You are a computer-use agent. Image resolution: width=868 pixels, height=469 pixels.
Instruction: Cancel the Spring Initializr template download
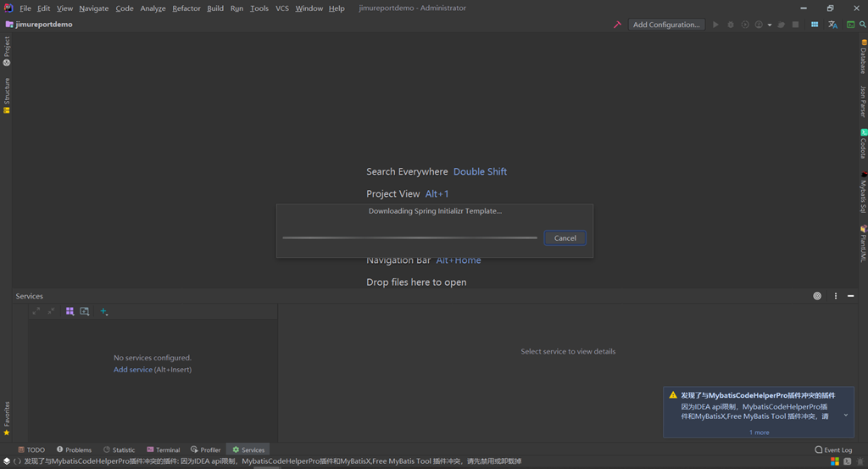pyautogui.click(x=565, y=238)
